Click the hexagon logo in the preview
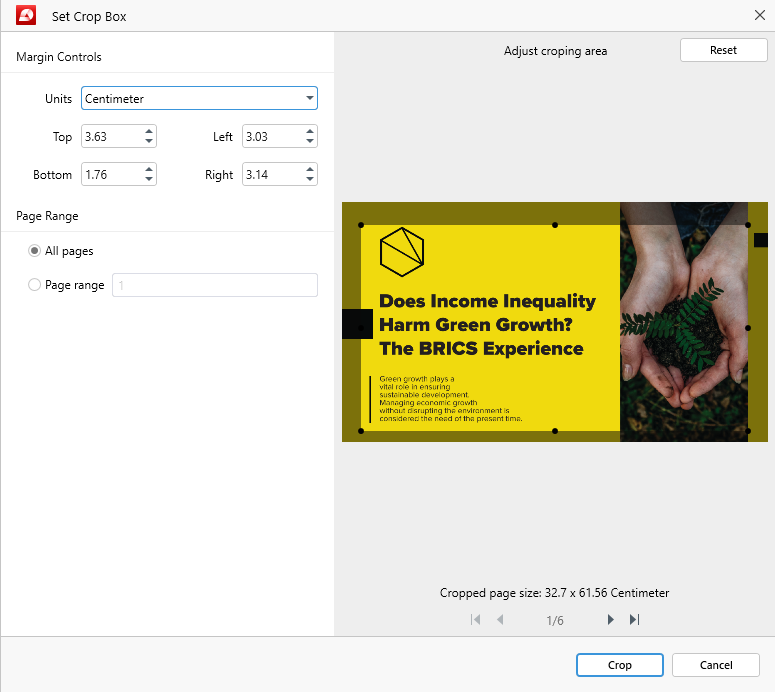Image resolution: width=775 pixels, height=692 pixels. coord(402,252)
